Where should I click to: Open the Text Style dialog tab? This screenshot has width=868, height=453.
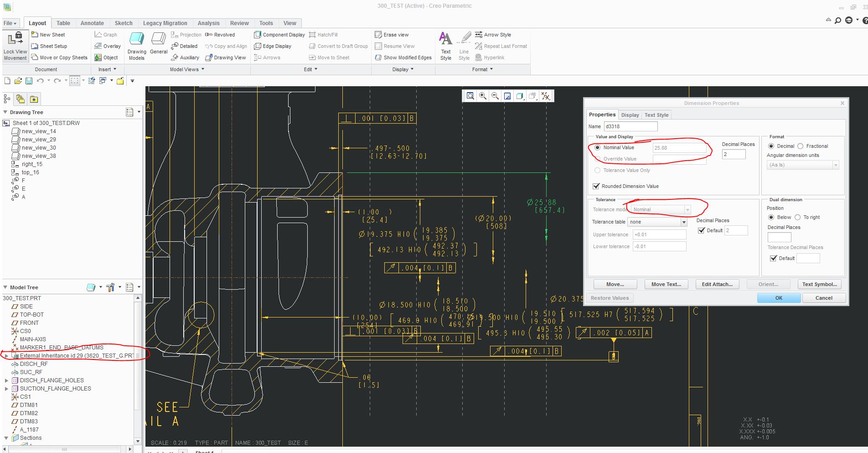click(656, 115)
